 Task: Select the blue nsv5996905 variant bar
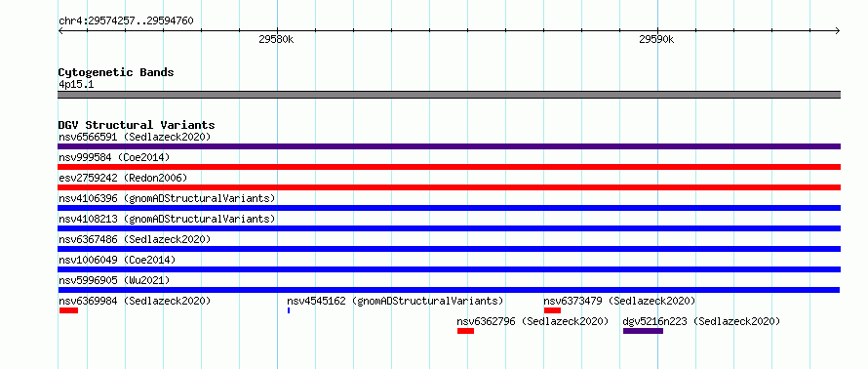[449, 290]
